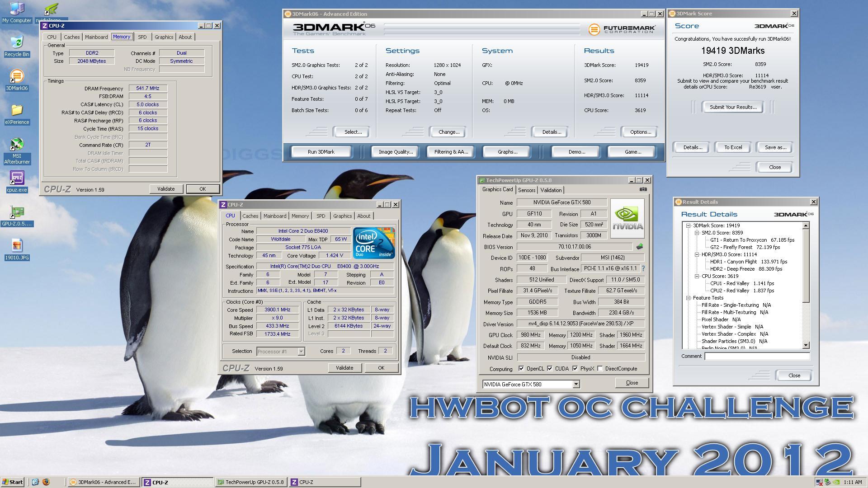Launch the 3DMark06 desktop shortcut
The height and width of the screenshot is (488, 868).
17,80
